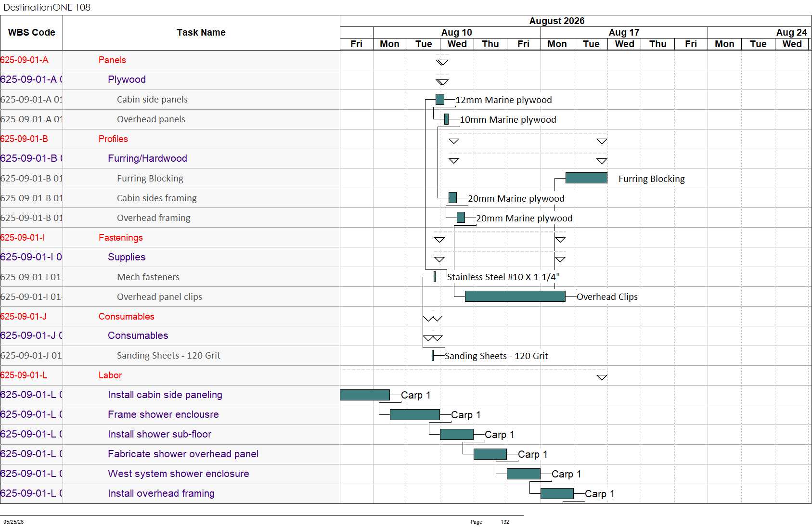812x528 pixels.
Task: Click the WBS Code column header
Action: tap(31, 33)
